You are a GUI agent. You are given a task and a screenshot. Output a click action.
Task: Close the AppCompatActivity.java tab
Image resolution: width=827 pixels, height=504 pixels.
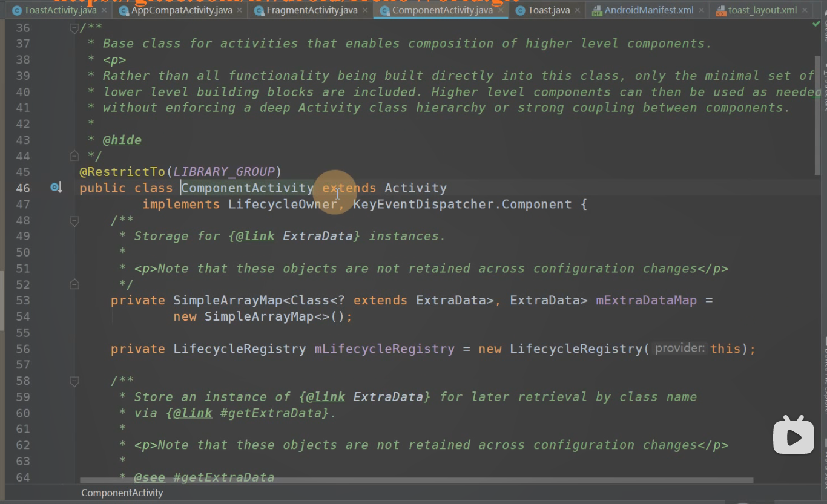coord(239,10)
